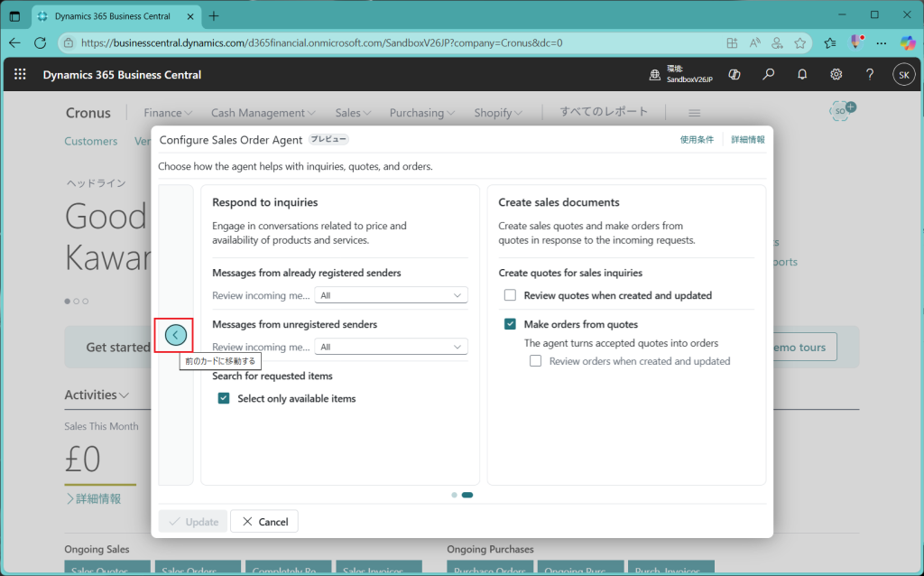Open the browser Favorites list
The width and height of the screenshot is (924, 576).
click(x=830, y=43)
